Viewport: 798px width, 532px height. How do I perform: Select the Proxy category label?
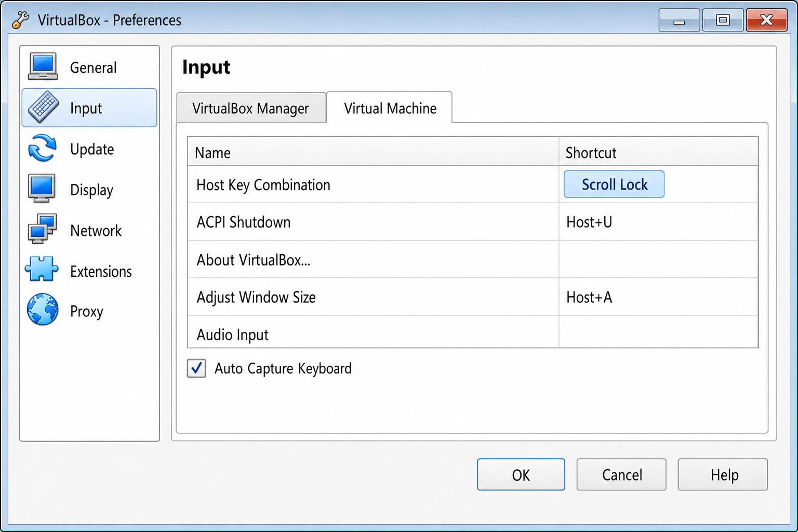(87, 312)
